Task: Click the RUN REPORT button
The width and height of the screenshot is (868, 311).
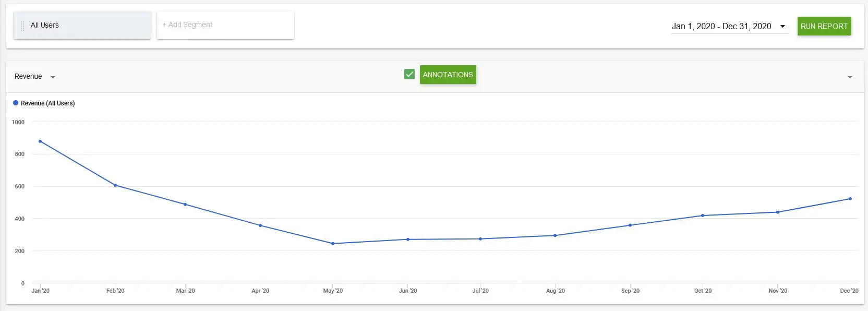Action: click(824, 26)
